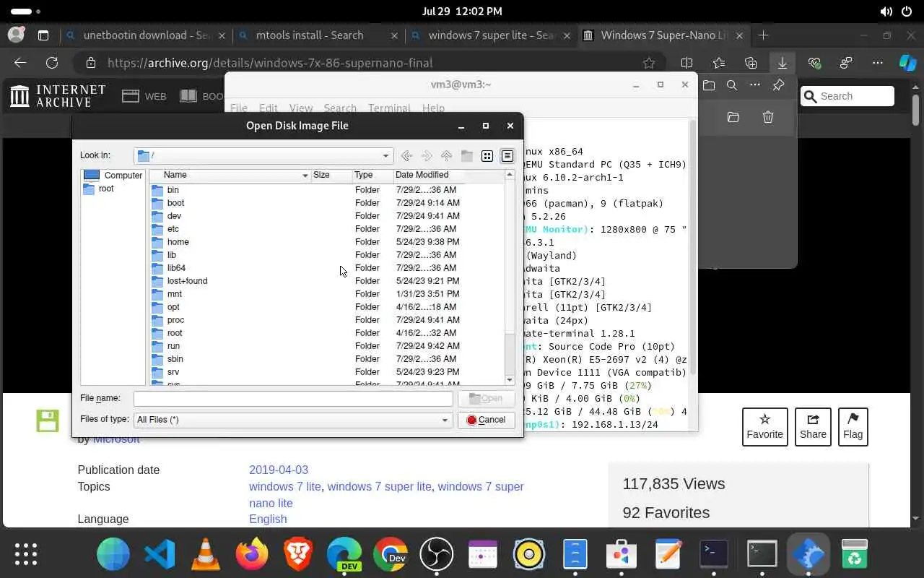
Task: Bookmark this page with star icon
Action: click(x=649, y=63)
